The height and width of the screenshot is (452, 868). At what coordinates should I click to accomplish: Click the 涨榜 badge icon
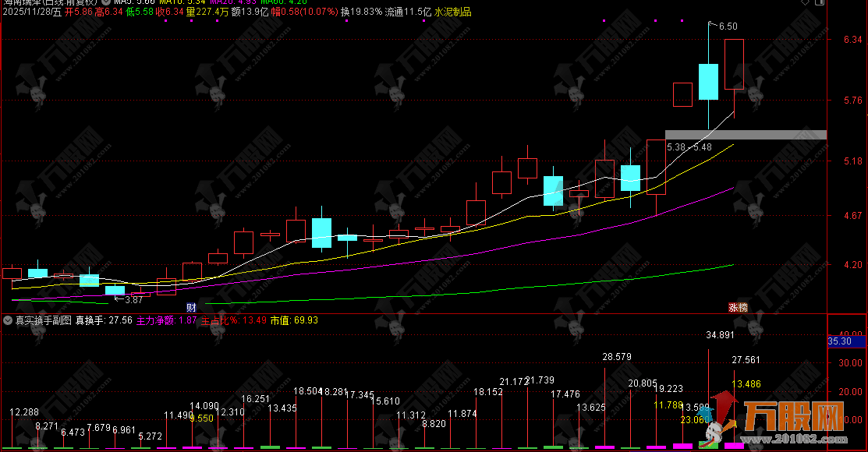tap(738, 307)
